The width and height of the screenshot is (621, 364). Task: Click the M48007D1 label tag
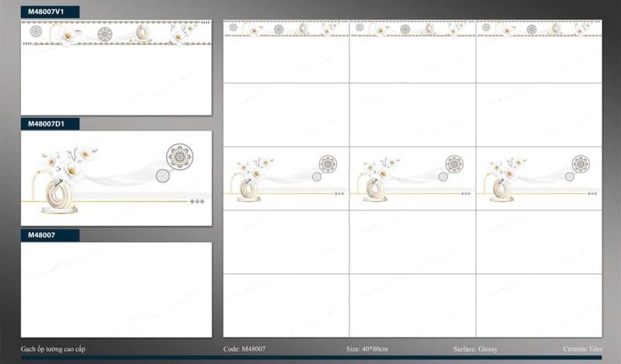50,124
